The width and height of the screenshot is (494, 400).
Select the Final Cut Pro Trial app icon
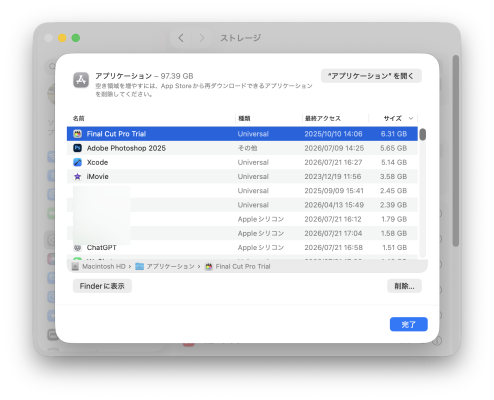pyautogui.click(x=77, y=134)
